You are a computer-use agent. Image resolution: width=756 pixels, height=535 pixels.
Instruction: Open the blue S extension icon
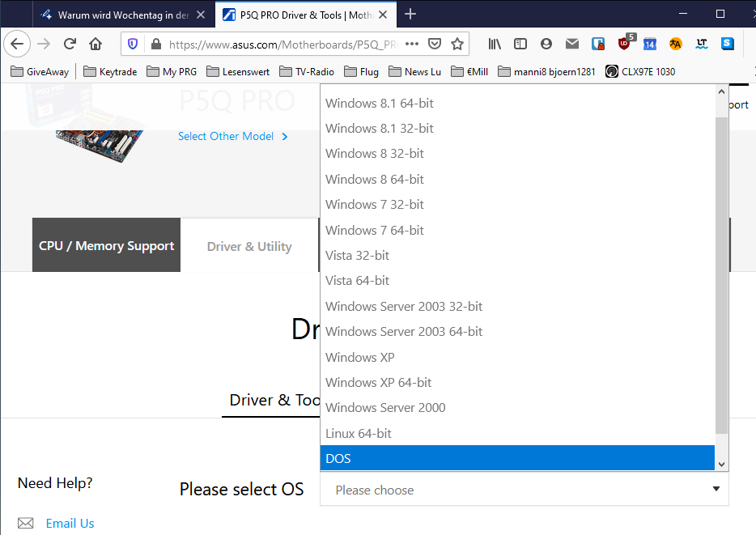click(x=727, y=44)
